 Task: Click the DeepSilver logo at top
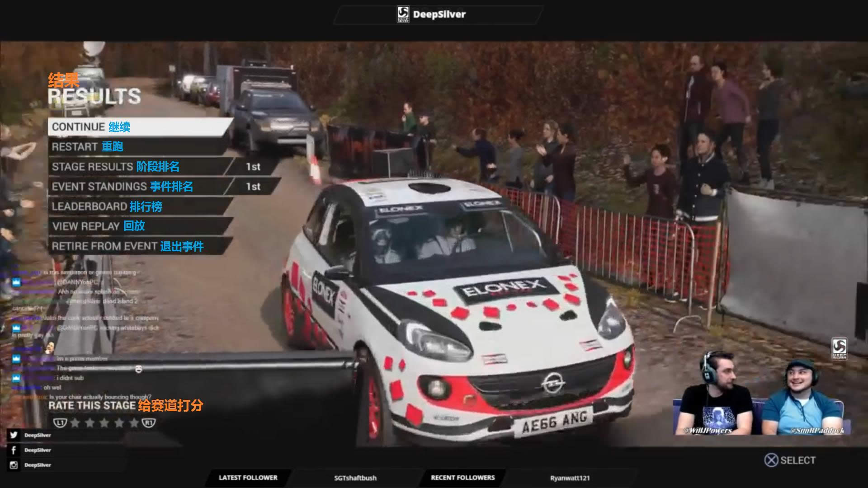tap(403, 14)
